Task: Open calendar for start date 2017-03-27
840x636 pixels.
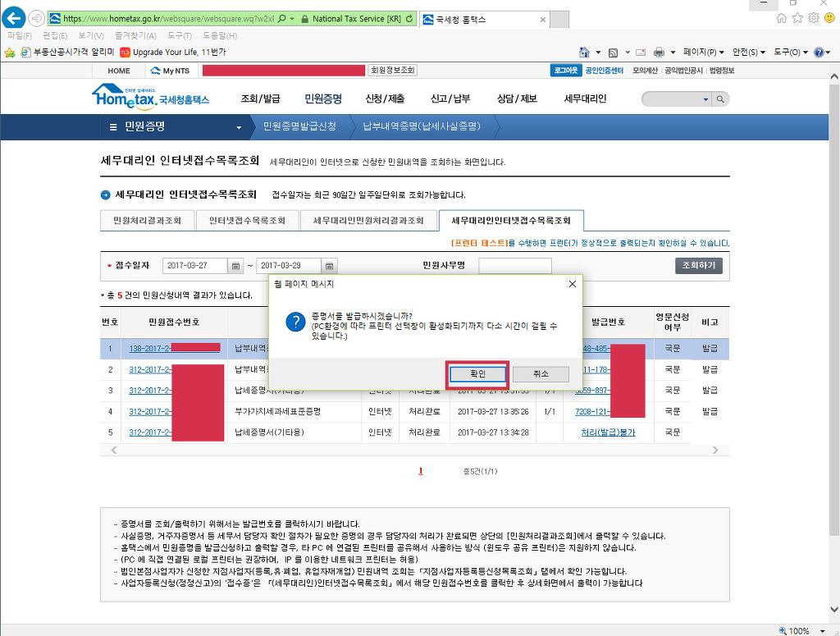Action: pyautogui.click(x=235, y=266)
